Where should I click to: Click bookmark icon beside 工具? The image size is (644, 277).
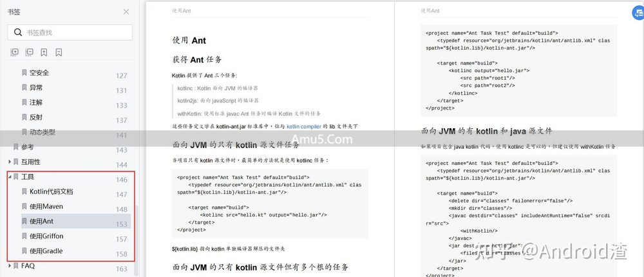[16, 177]
